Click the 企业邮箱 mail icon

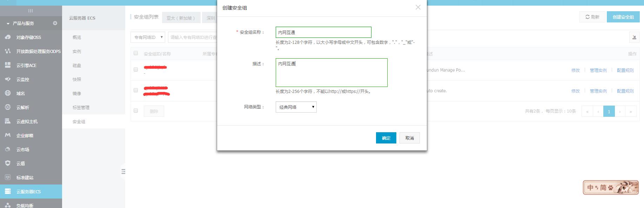point(8,135)
